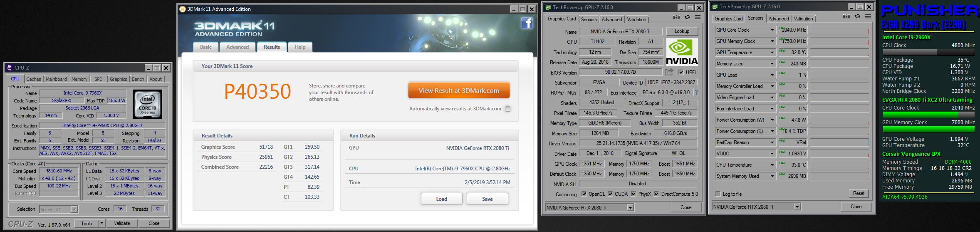Open the Memory tab in CPU-Z
980x232 pixels.
(79, 79)
